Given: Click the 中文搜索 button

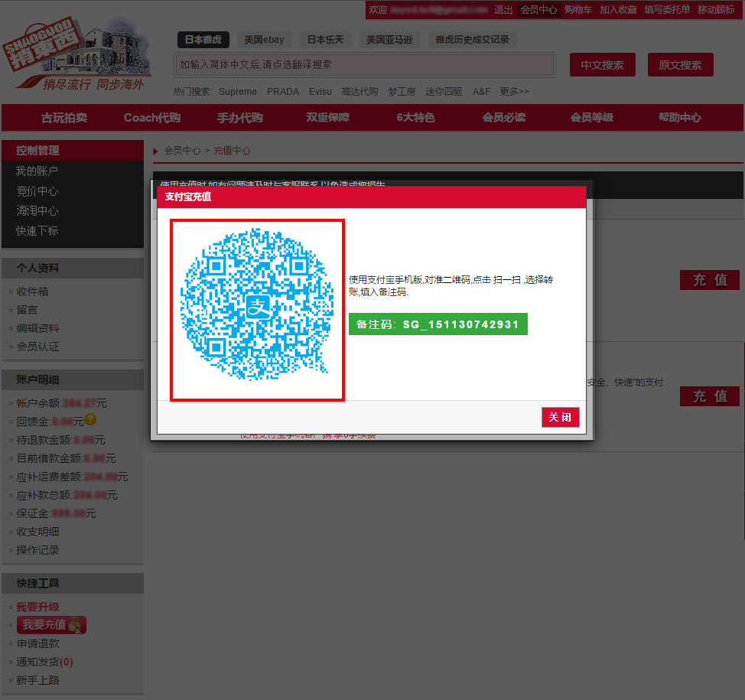Looking at the screenshot, I should 603,64.
